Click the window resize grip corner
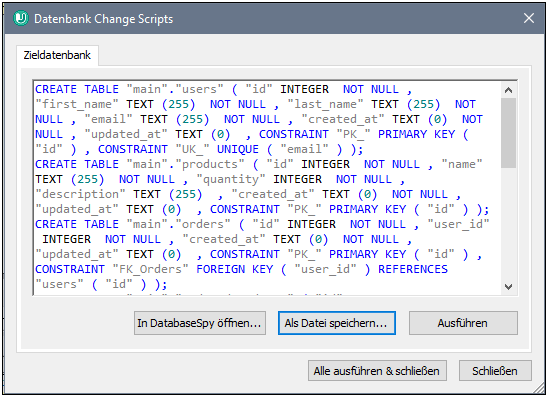This screenshot has height=397, width=548. coord(539,388)
